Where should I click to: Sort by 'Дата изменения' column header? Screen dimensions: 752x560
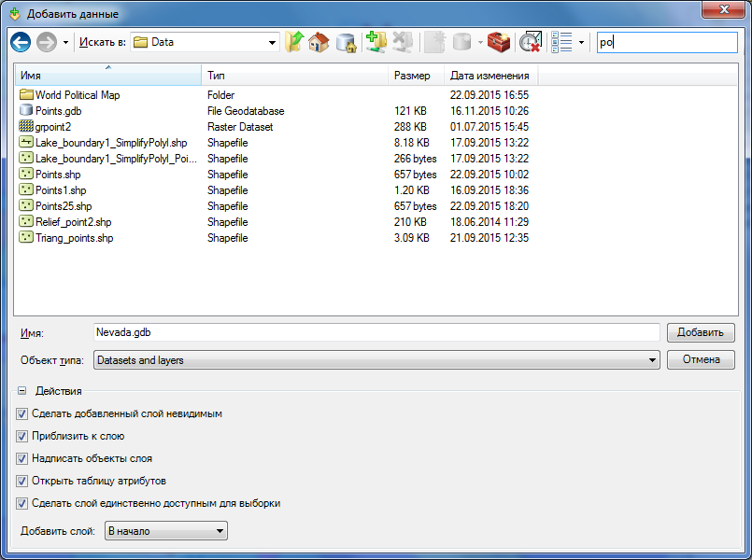490,76
